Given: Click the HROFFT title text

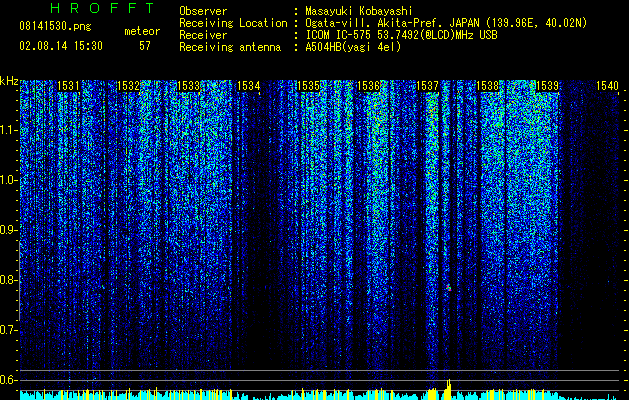Looking at the screenshot, I should point(103,8).
